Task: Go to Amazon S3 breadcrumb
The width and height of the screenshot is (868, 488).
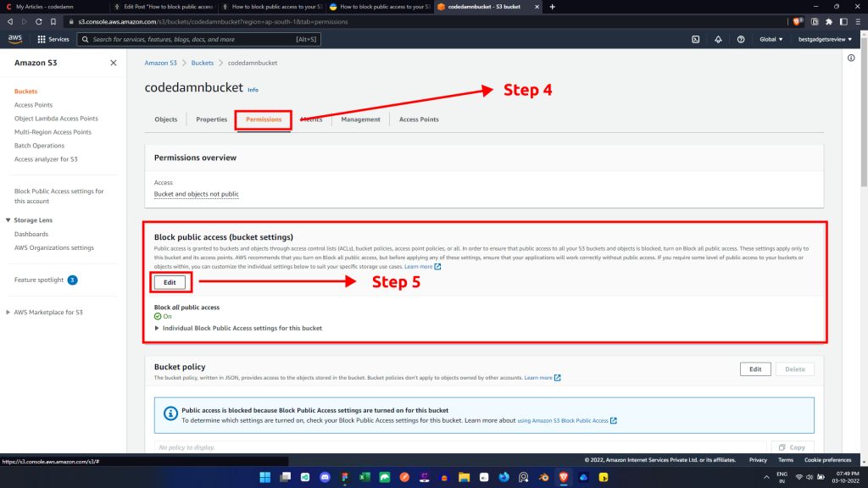Action: 160,63
